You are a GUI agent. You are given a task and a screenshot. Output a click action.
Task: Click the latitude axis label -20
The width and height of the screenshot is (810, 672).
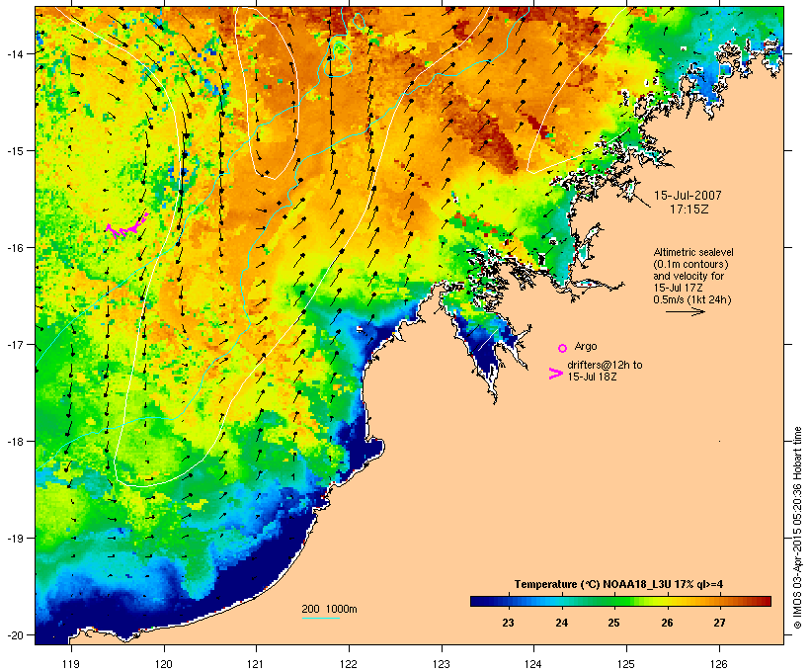14,634
